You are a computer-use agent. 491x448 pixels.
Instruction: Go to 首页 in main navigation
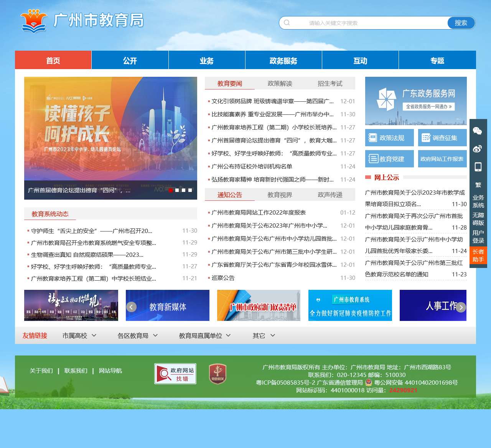pos(53,60)
